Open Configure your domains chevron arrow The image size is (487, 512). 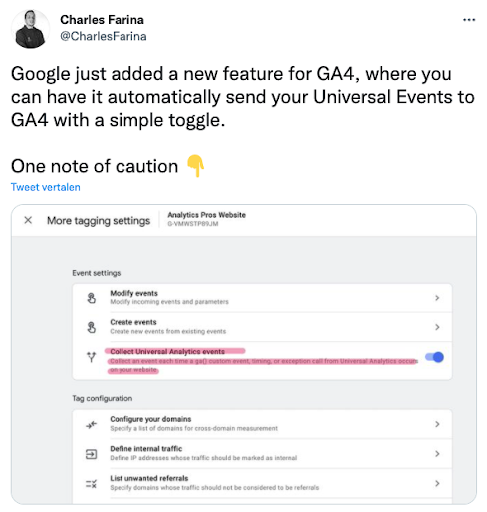point(437,424)
